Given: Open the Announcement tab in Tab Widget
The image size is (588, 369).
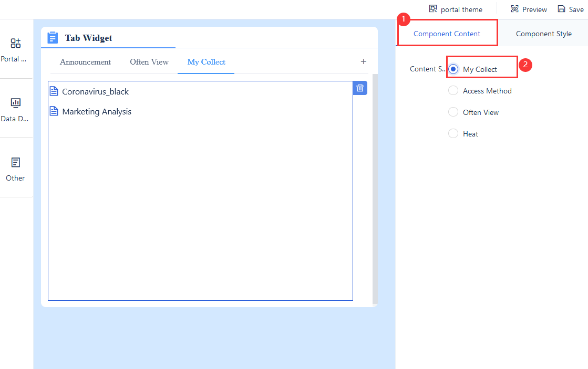Looking at the screenshot, I should point(85,61).
